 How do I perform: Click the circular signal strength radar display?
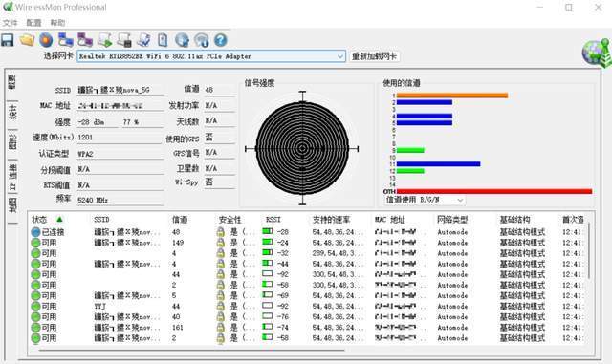(x=302, y=148)
